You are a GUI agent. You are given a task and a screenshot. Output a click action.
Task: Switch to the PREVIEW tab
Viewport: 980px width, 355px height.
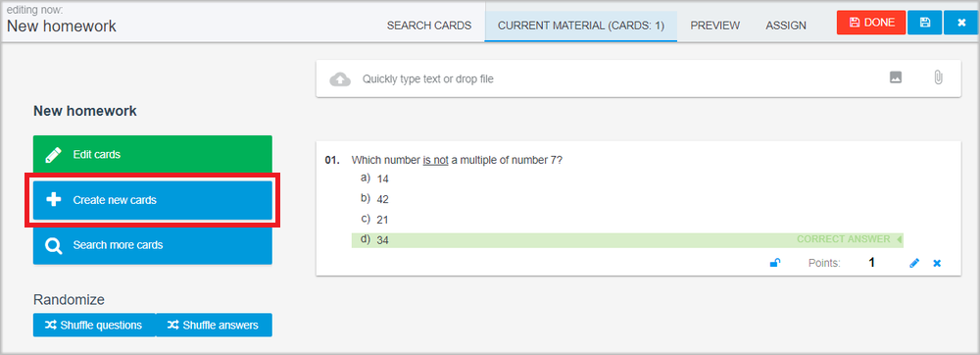(715, 25)
